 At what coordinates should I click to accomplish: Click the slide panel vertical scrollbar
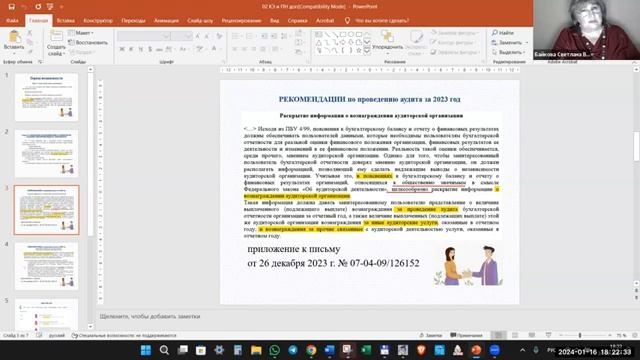pos(90,198)
